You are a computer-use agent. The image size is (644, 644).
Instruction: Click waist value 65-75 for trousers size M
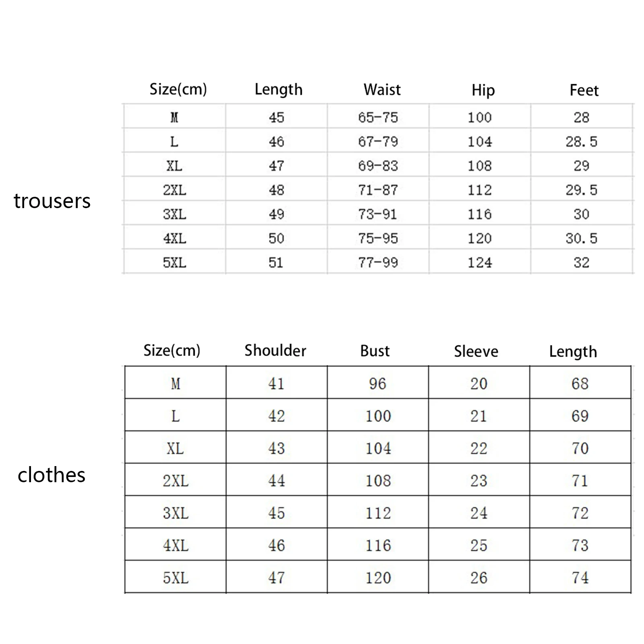coord(378,117)
